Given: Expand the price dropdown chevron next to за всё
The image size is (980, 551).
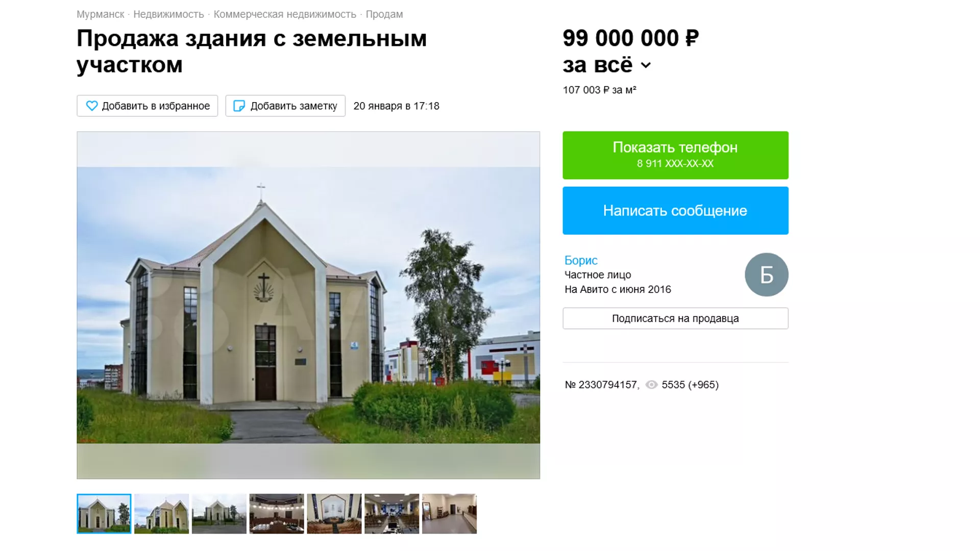Looking at the screenshot, I should (646, 65).
